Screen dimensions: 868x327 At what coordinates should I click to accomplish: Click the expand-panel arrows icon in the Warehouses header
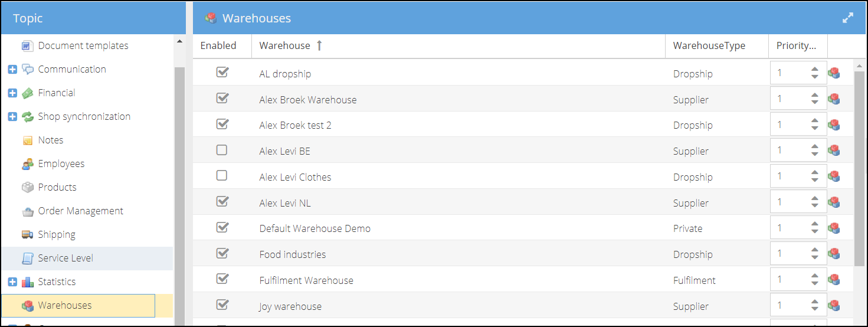click(848, 18)
